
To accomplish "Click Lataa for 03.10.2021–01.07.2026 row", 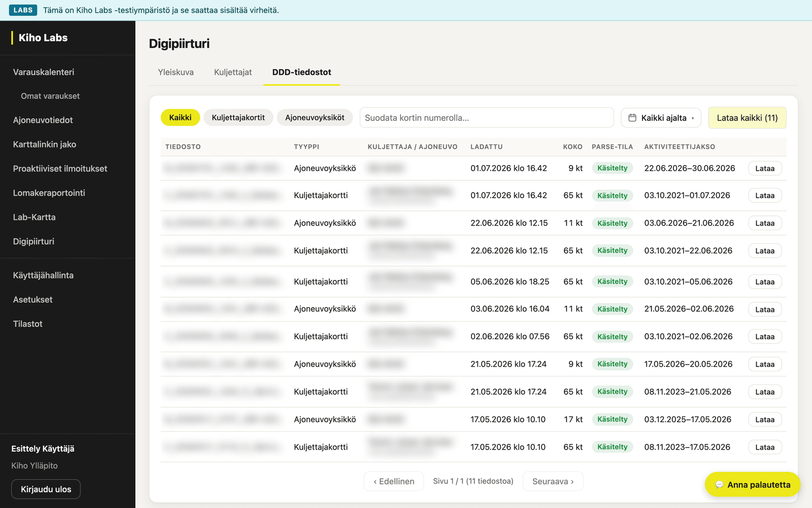I will tap(765, 196).
